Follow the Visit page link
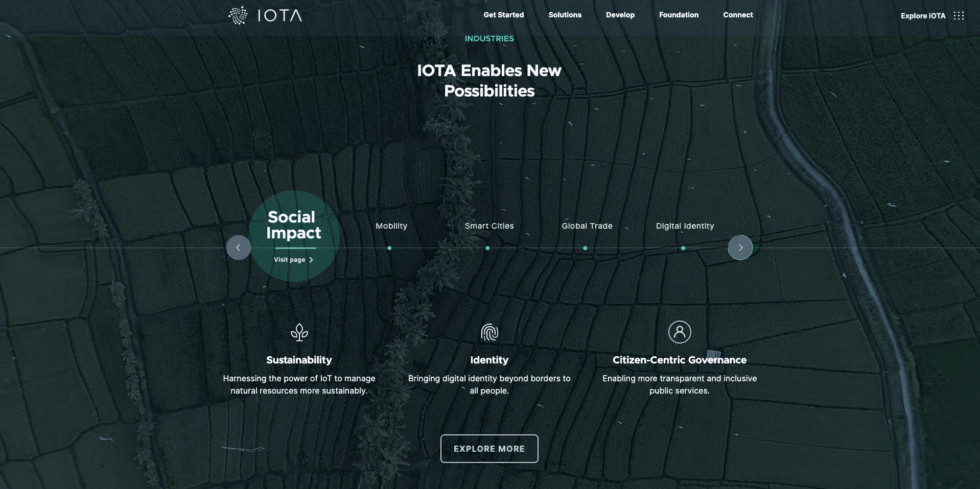 289,260
